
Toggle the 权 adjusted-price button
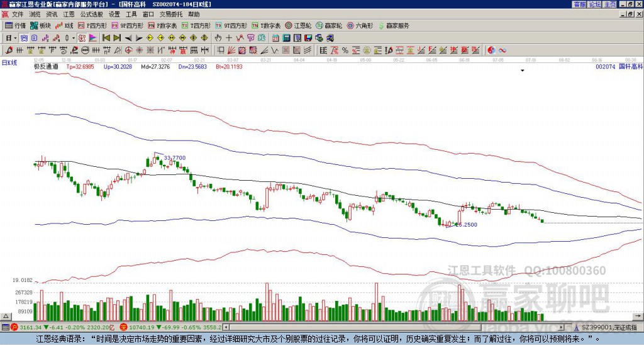82,38
